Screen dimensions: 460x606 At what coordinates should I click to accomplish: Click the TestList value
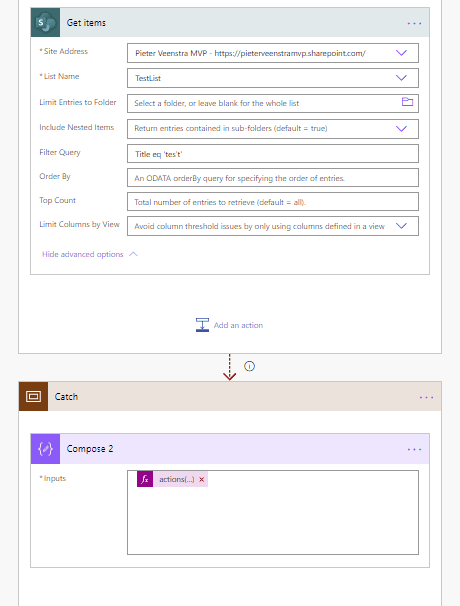tap(148, 78)
